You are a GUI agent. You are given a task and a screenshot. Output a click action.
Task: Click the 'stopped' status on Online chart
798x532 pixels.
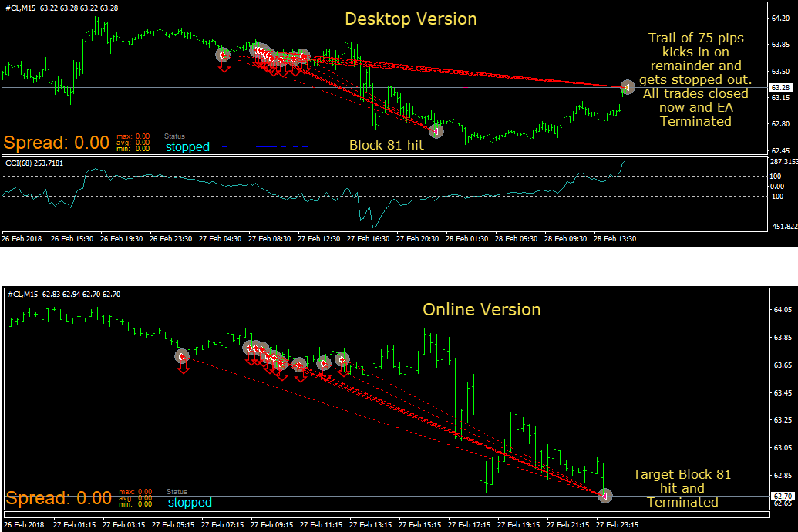click(x=190, y=503)
